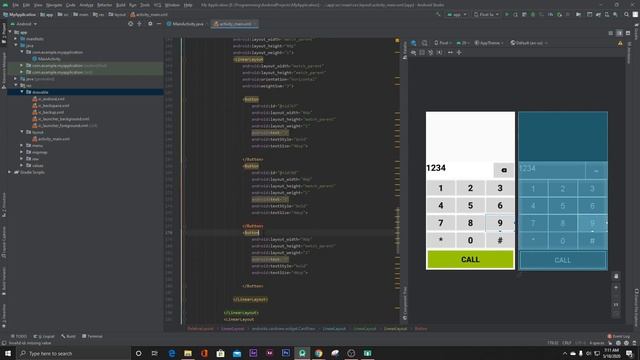Click the green CALL button in the design preview

coord(470,259)
